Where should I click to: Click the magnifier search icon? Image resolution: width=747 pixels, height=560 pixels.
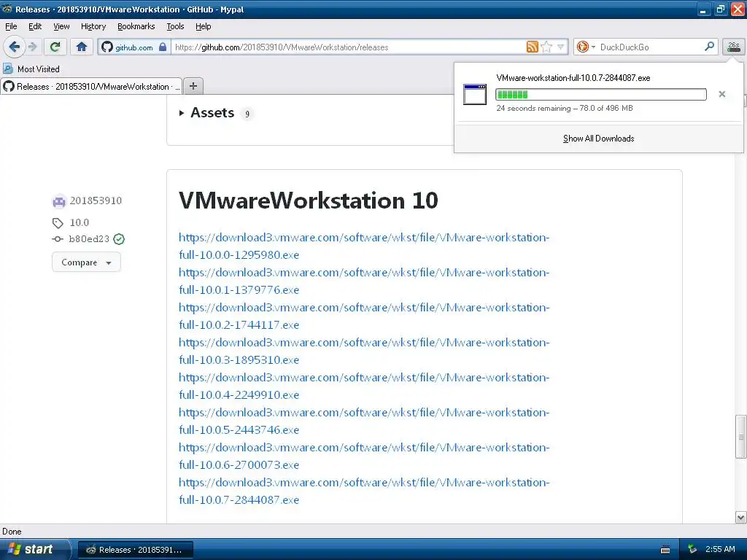(709, 47)
